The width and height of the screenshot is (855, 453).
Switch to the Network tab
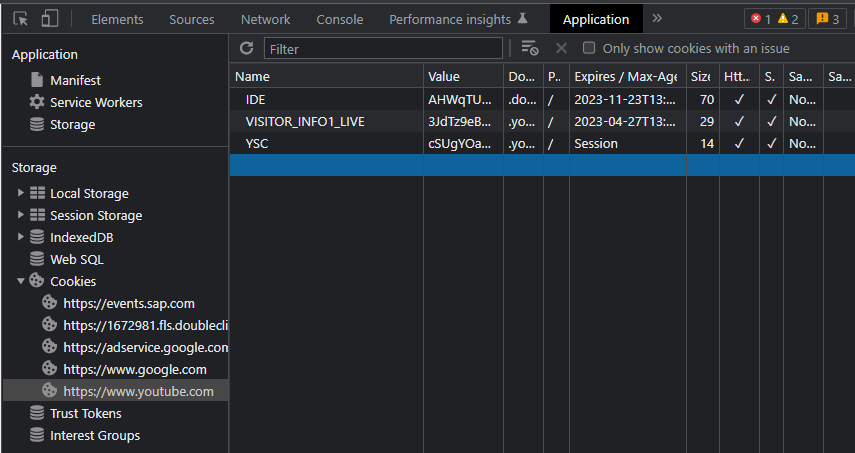pyautogui.click(x=266, y=20)
